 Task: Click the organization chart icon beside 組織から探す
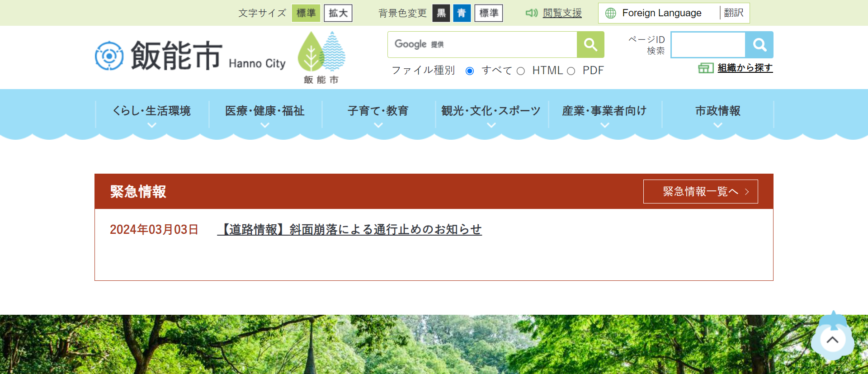pyautogui.click(x=706, y=68)
